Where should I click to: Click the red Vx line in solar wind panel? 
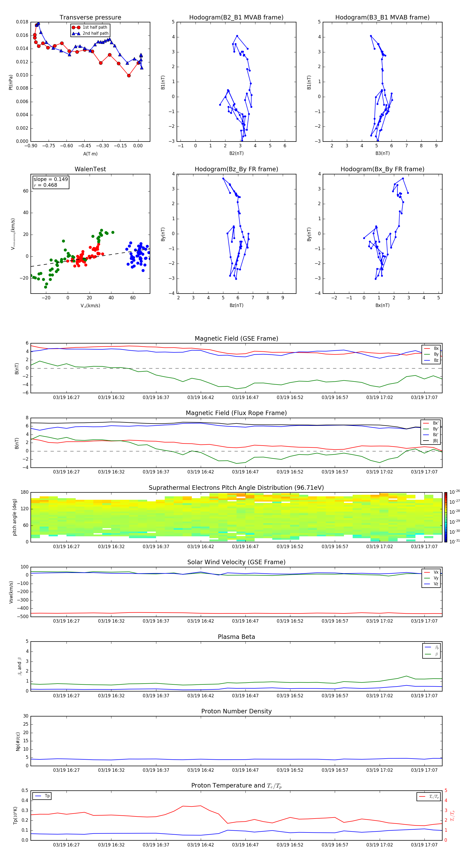(236, 613)
